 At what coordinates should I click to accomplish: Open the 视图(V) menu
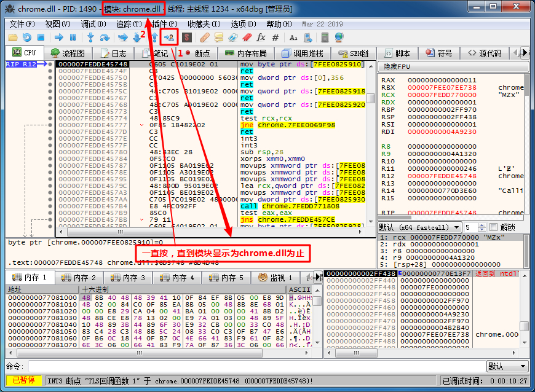click(x=58, y=24)
